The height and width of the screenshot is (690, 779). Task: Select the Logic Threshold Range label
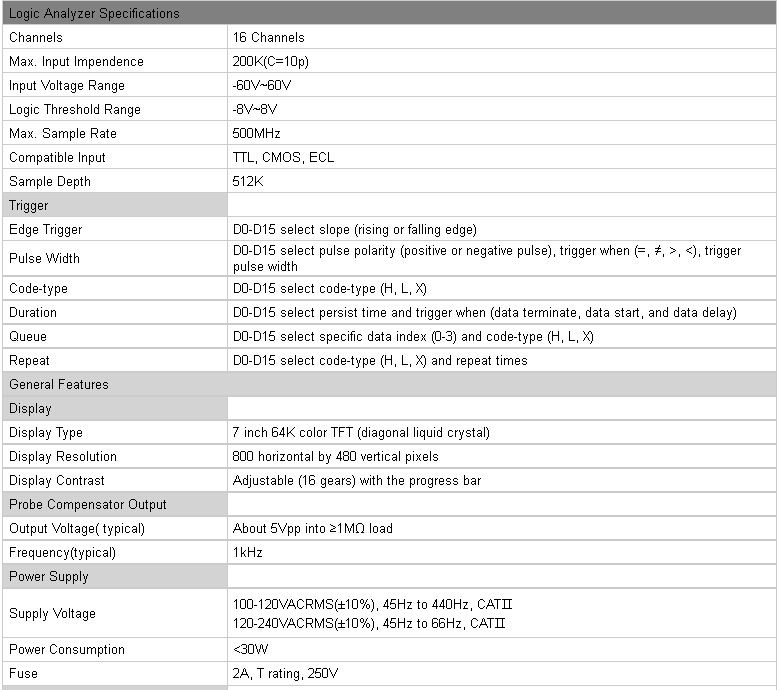(x=75, y=110)
